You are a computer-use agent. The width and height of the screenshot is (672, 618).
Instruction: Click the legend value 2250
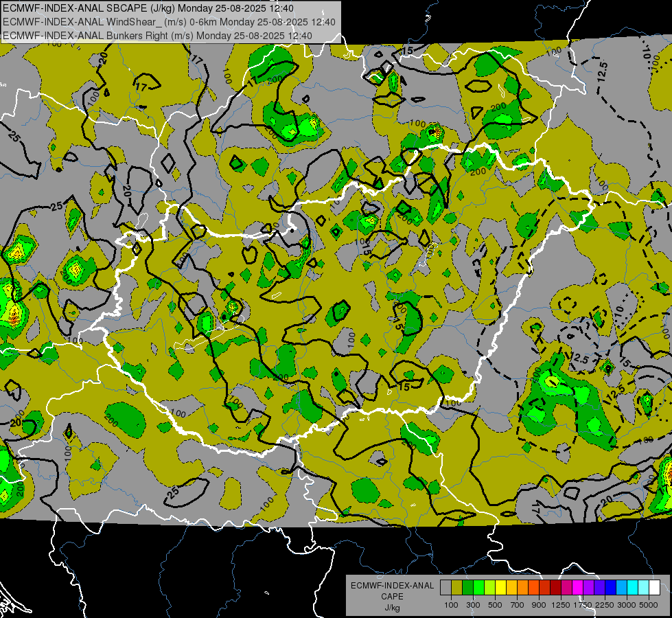click(x=604, y=605)
